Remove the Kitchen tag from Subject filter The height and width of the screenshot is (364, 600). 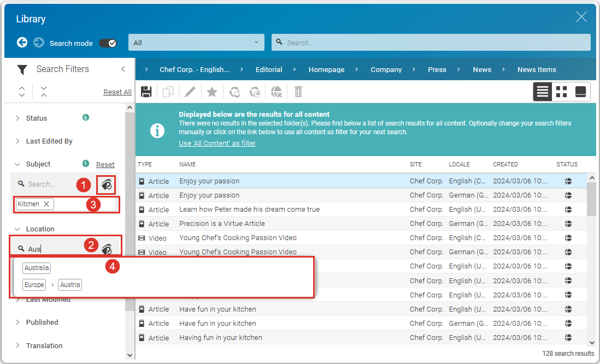click(46, 204)
